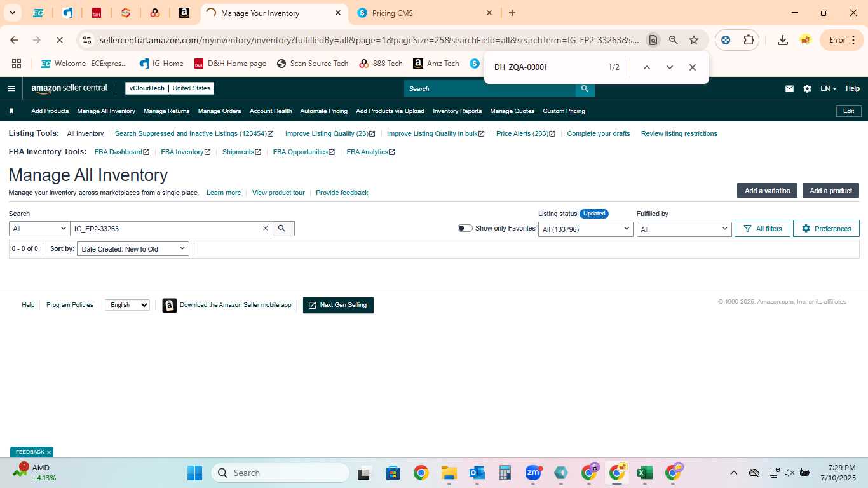Image resolution: width=868 pixels, height=488 pixels.
Task: Open the FBA Dashboard link
Action: tap(121, 152)
